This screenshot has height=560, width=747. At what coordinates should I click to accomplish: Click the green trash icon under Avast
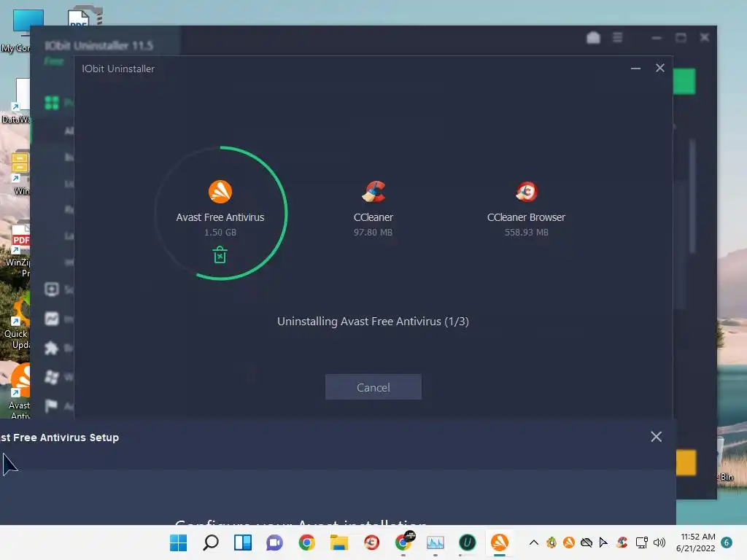pos(220,254)
